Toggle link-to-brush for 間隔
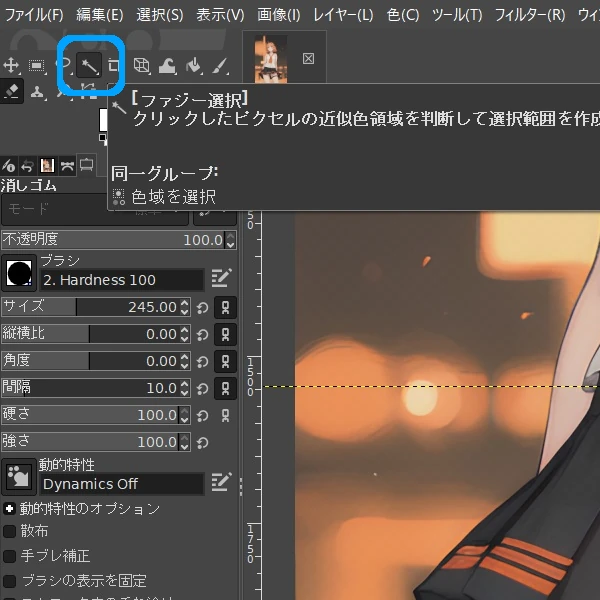 point(225,388)
